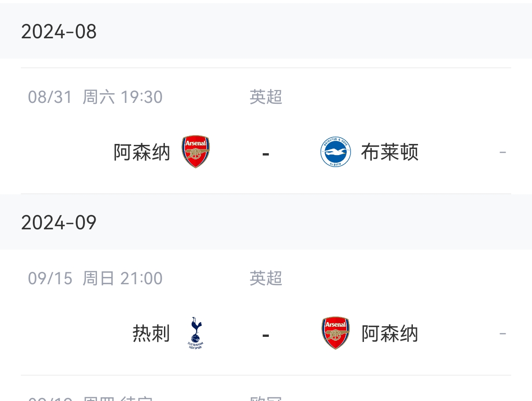Image resolution: width=532 pixels, height=401 pixels.
Task: Tap 英超 league label for 09/15 match
Action: [266, 278]
